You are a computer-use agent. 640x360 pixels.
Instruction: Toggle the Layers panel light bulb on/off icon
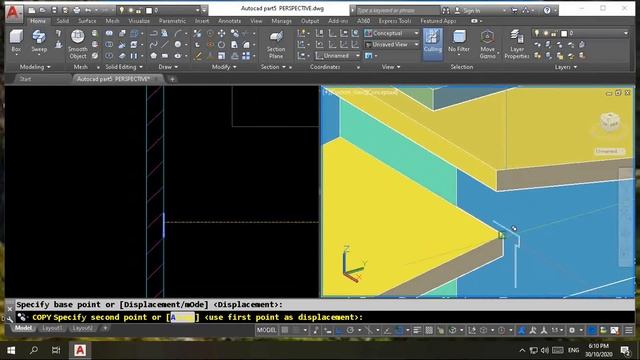coord(537,33)
